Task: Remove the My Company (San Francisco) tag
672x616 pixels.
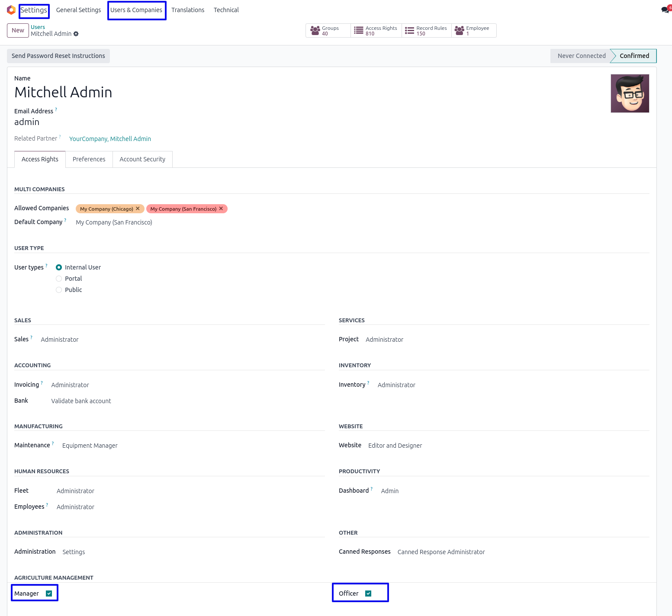Action: click(x=221, y=209)
